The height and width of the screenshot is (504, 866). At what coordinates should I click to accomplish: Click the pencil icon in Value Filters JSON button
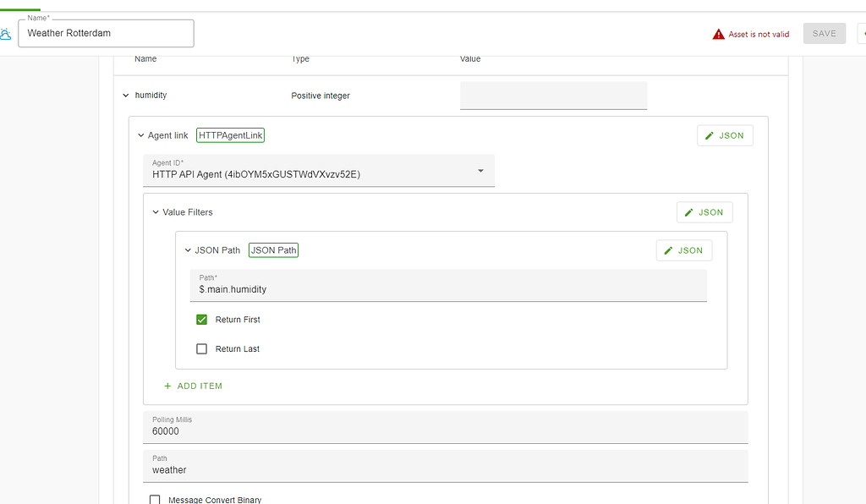pos(688,212)
